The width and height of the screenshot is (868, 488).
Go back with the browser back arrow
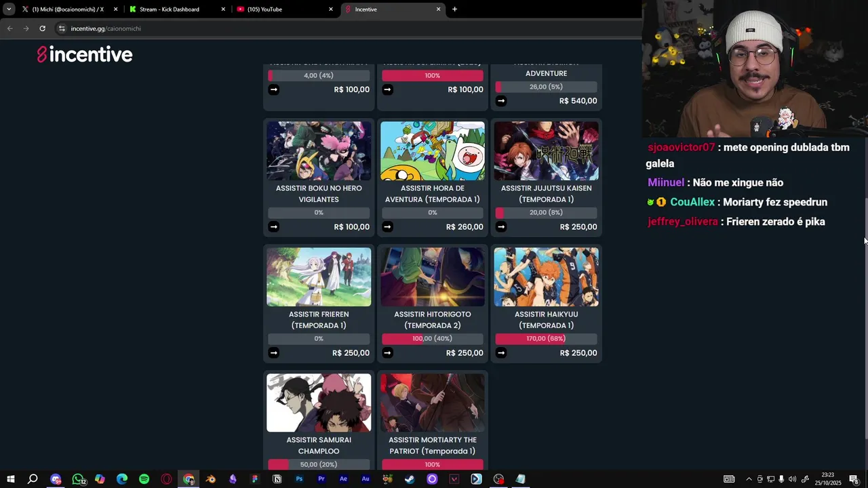pyautogui.click(x=9, y=28)
